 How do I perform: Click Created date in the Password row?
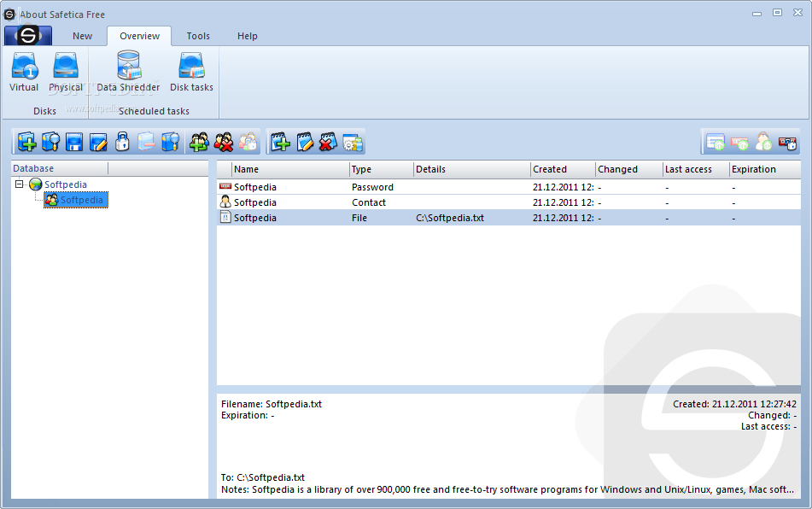(564, 187)
